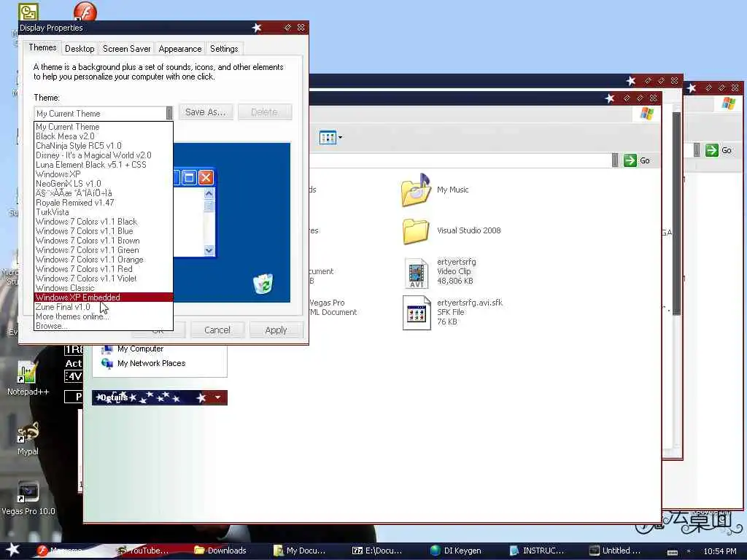This screenshot has height=560, width=747.
Task: Select Windows 7 Colors v1.1 Orange
Action: click(104, 260)
